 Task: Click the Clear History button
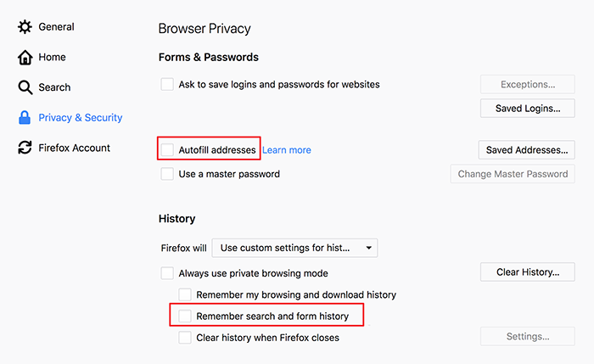[x=527, y=272]
